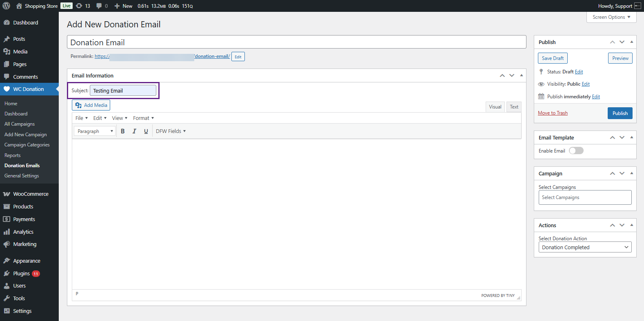The width and height of the screenshot is (644, 321).
Task: Click the updates icon showing 13
Action: coord(83,6)
